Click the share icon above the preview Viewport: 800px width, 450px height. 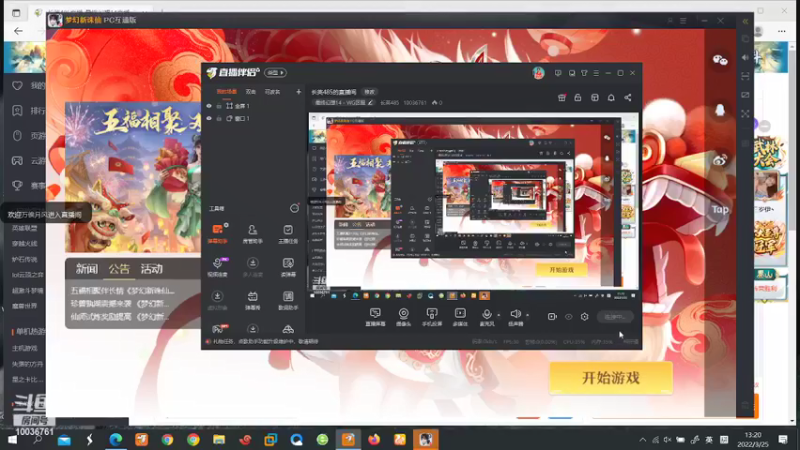click(x=628, y=97)
